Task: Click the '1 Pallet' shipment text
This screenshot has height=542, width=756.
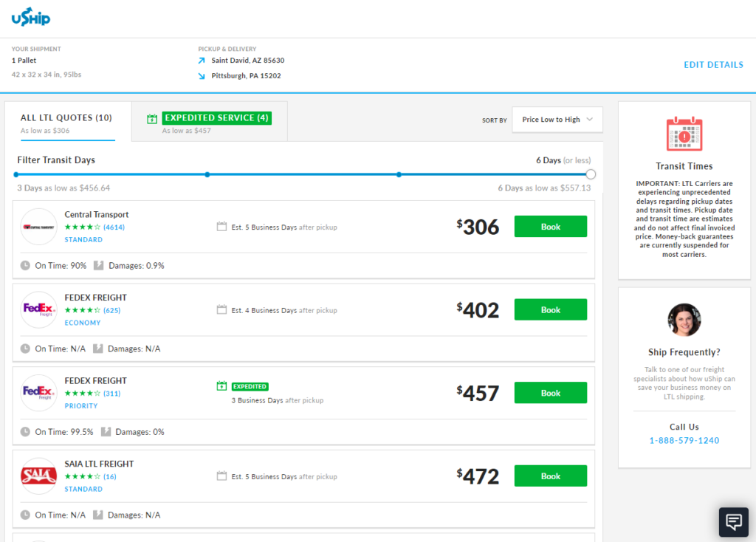Action: (x=24, y=61)
